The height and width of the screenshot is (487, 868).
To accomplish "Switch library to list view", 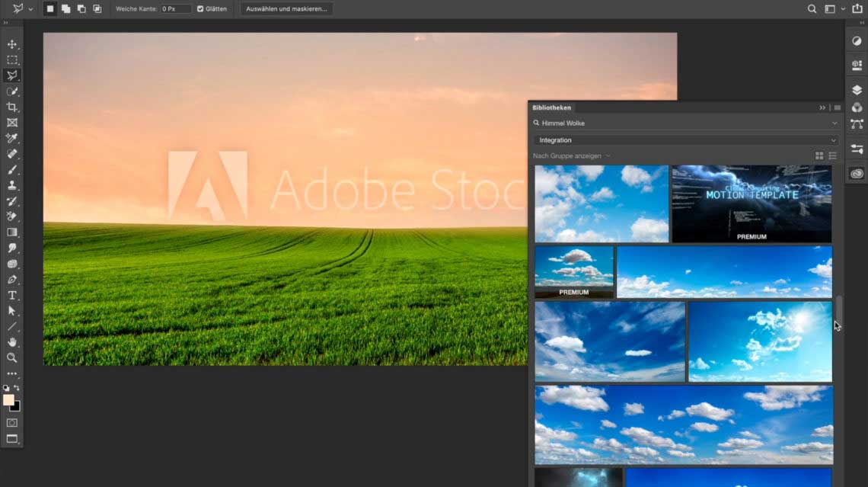I will (832, 156).
